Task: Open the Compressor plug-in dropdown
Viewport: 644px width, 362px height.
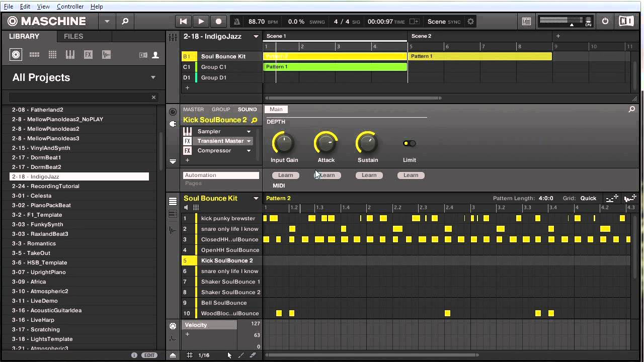Action: (249, 151)
